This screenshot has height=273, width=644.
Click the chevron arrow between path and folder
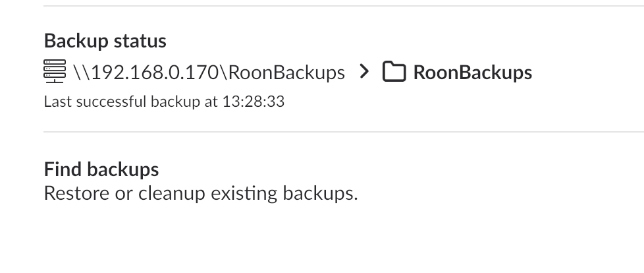coord(364,71)
